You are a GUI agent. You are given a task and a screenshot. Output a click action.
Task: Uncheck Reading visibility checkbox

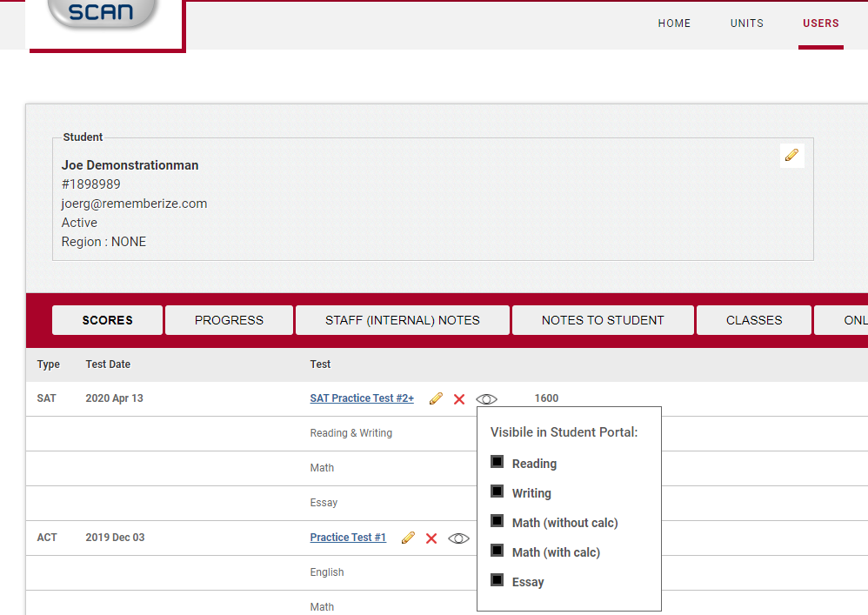point(497,462)
